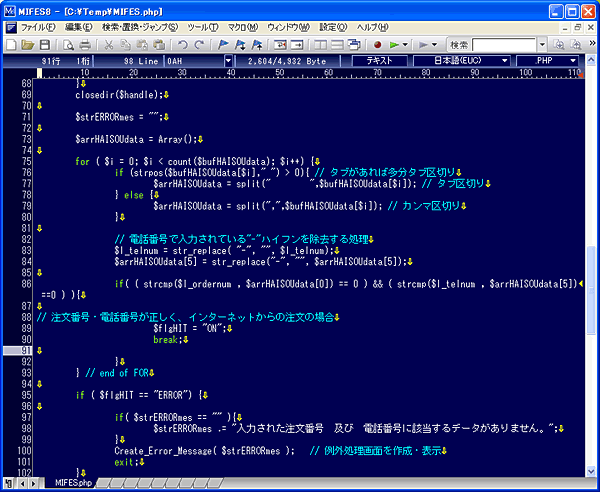Image resolution: width=600 pixels, height=492 pixels.
Task: Jump to next mark flag with down arrow
Action: [240, 45]
